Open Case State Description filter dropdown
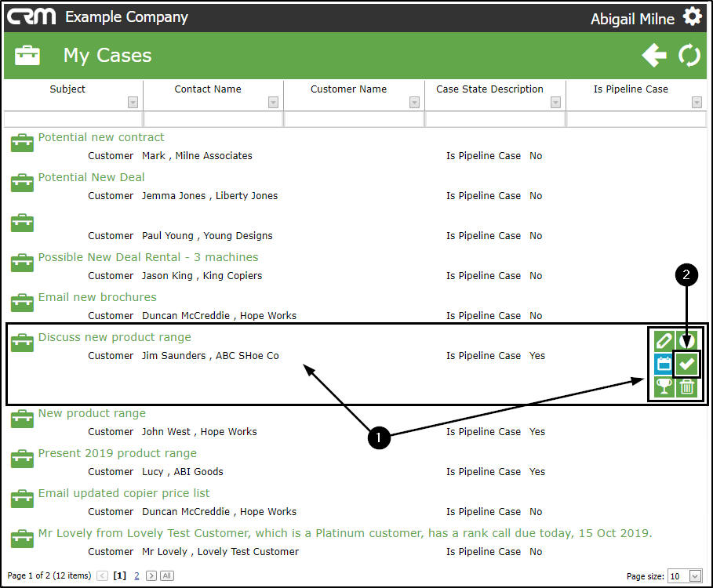The width and height of the screenshot is (713, 588). pos(555,102)
